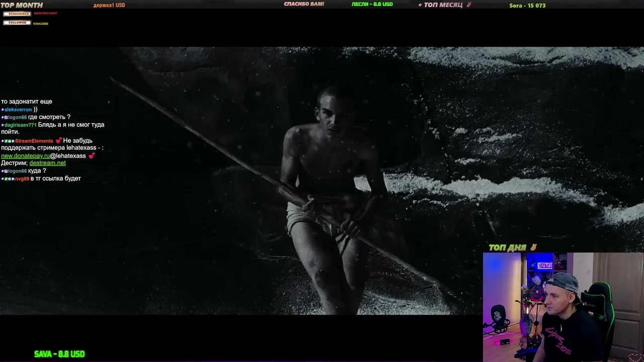Screen dimensions: 644x362
Task: Click the heart emoji after StreamElements name
Action: [x=59, y=141]
